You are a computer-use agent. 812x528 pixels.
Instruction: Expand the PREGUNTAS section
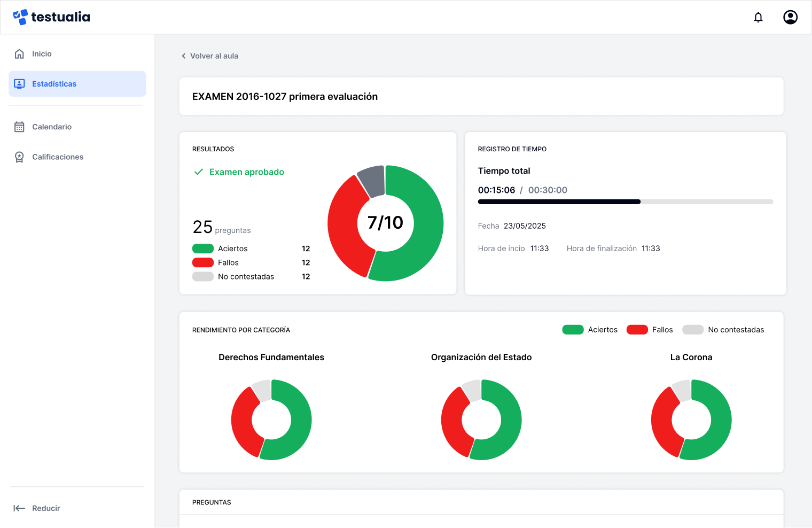click(x=212, y=502)
